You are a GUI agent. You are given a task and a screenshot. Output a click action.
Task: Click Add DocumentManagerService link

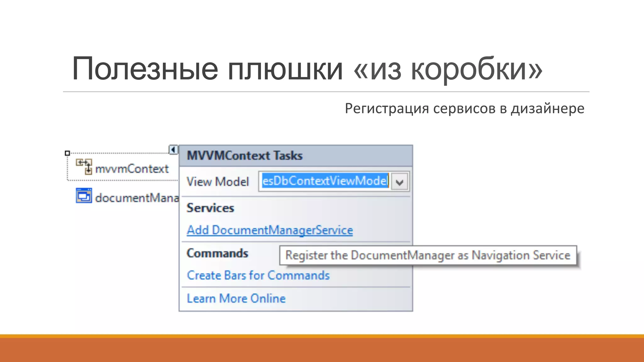coord(269,230)
